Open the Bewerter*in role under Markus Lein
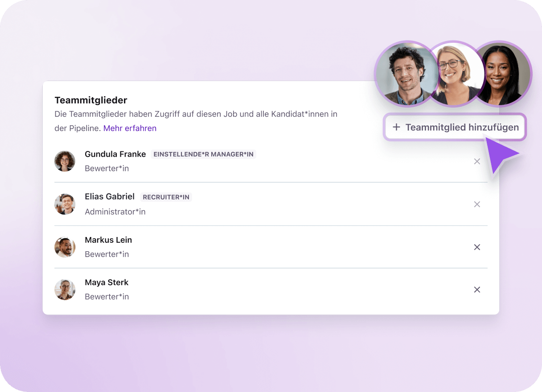 [107, 254]
